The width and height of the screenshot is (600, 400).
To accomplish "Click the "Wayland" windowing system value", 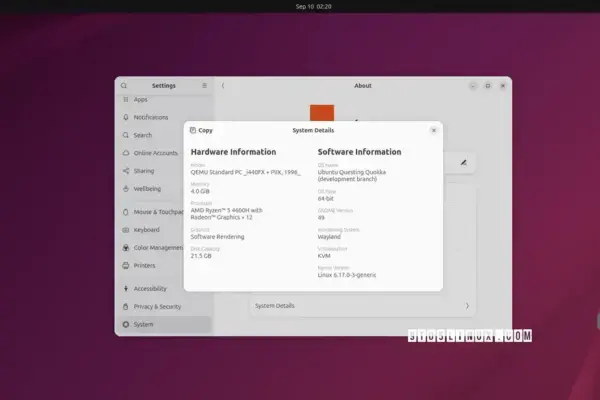I will [329, 237].
